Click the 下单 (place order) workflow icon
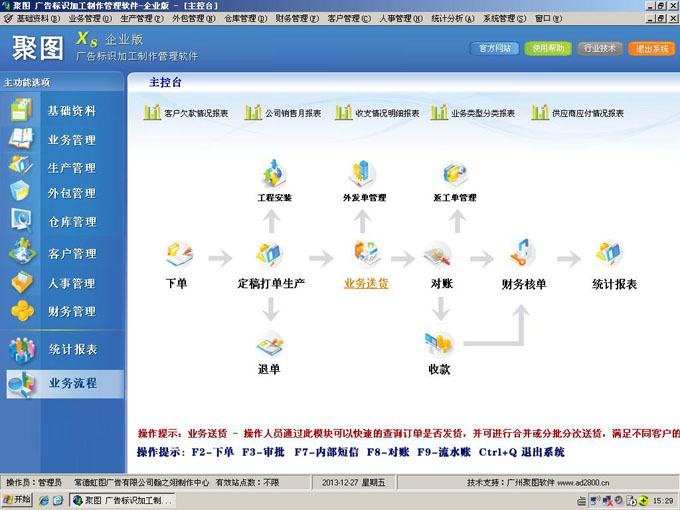This screenshot has height=510, width=680. pyautogui.click(x=176, y=256)
